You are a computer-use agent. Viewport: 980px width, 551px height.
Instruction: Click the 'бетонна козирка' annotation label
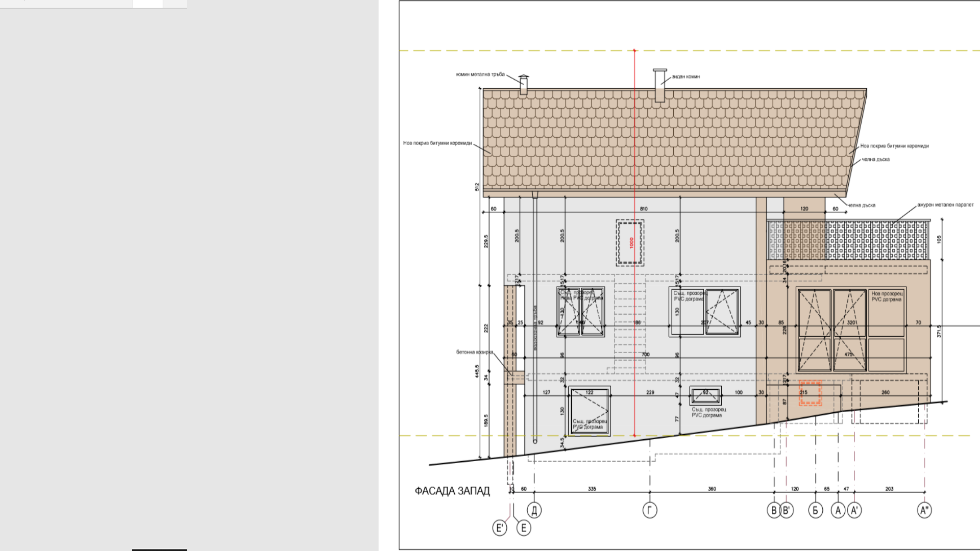pos(474,352)
